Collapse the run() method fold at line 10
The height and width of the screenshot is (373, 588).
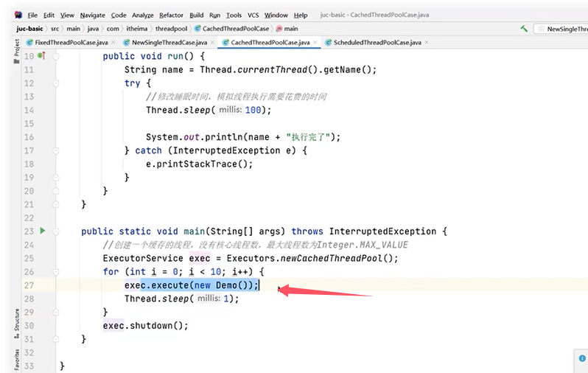56,56
